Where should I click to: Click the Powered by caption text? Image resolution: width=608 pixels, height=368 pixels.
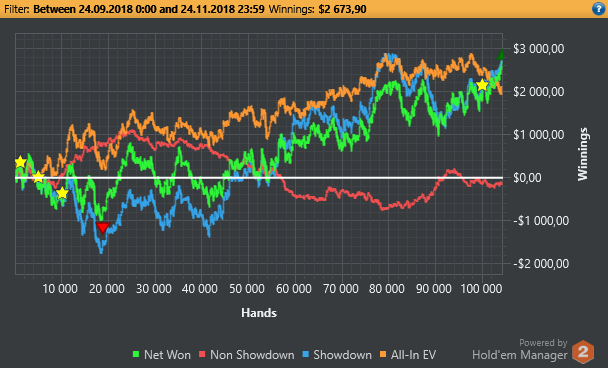coord(543,343)
